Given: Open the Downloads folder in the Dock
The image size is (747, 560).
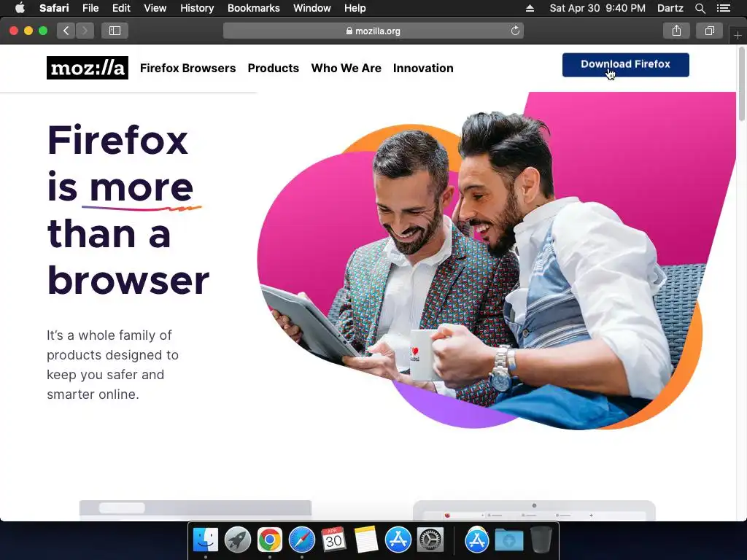Looking at the screenshot, I should [x=508, y=540].
